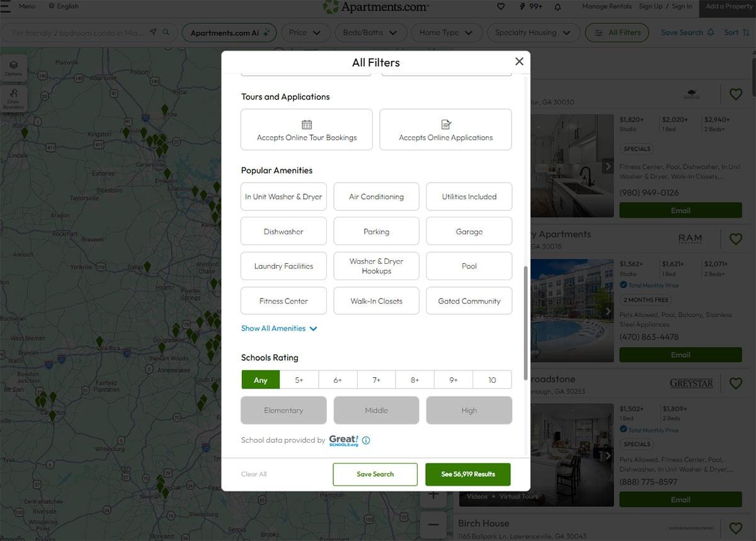Open the Home Type dropdown
756x541 pixels.
447,33
